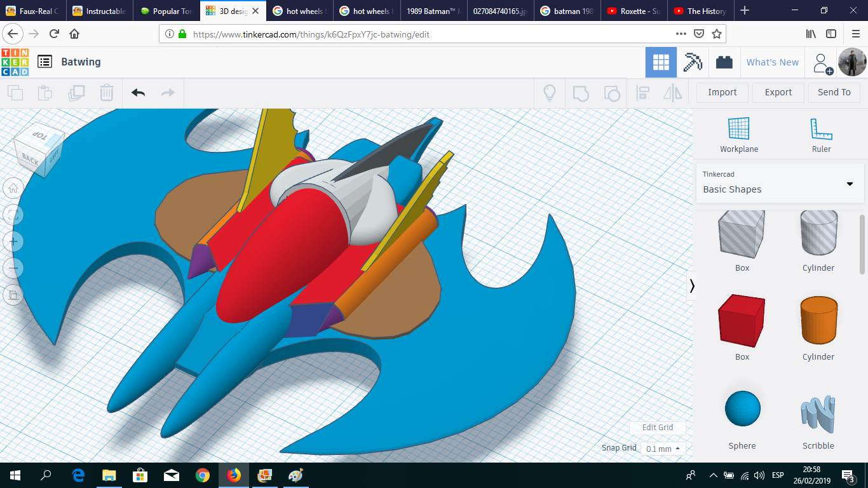
Task: Click the Fit all in view button
Action: point(13,214)
